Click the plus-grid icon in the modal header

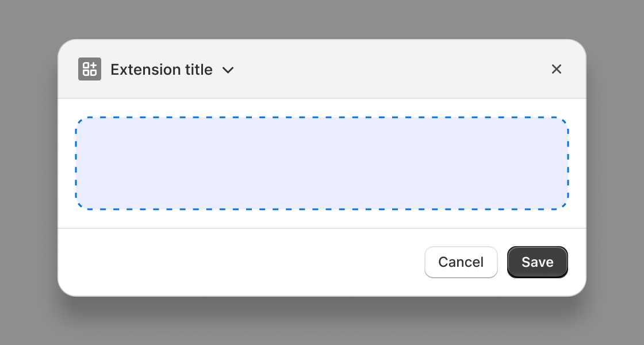[90, 69]
